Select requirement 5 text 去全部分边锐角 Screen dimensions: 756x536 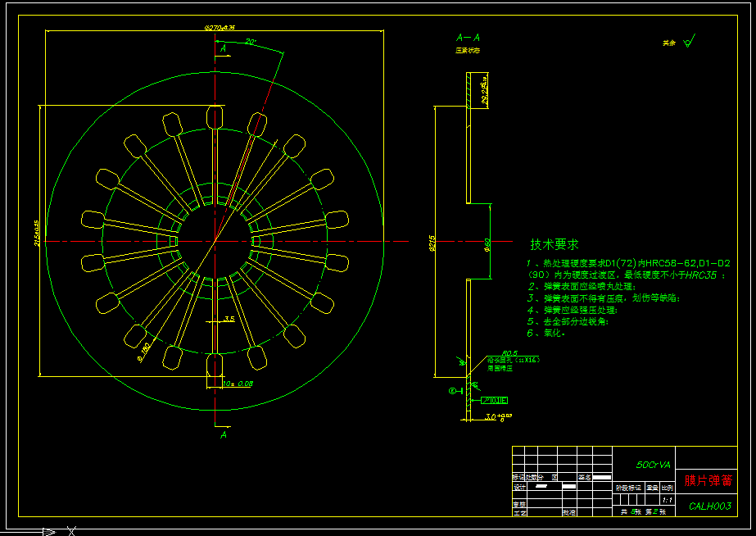[x=568, y=322]
